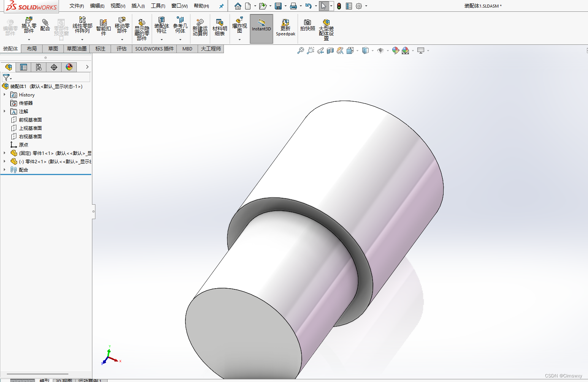
Task: Expand the (-) 零件2<1> component node
Action: pyautogui.click(x=5, y=161)
